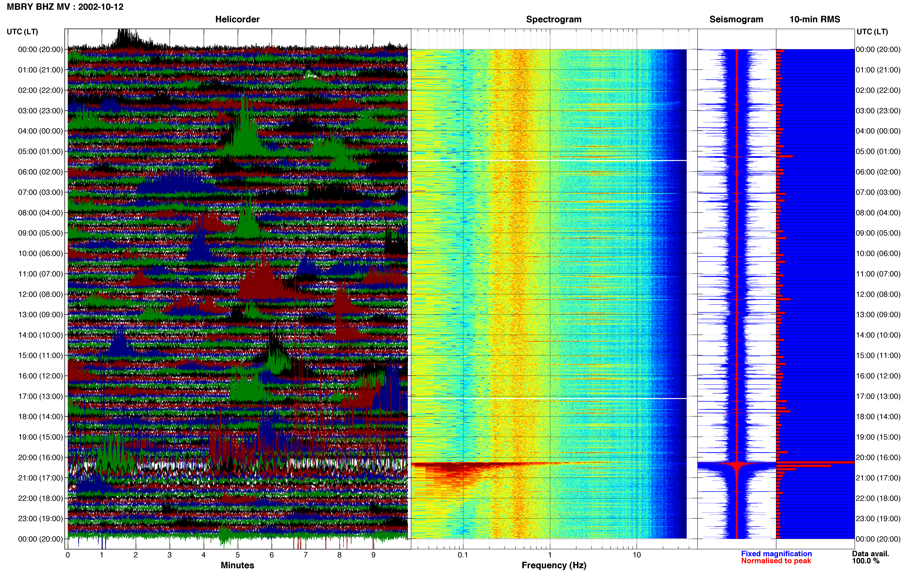924x578 pixels.
Task: Click 03:00 (23:00) on the Helicorder time axis
Action: pyautogui.click(x=41, y=111)
